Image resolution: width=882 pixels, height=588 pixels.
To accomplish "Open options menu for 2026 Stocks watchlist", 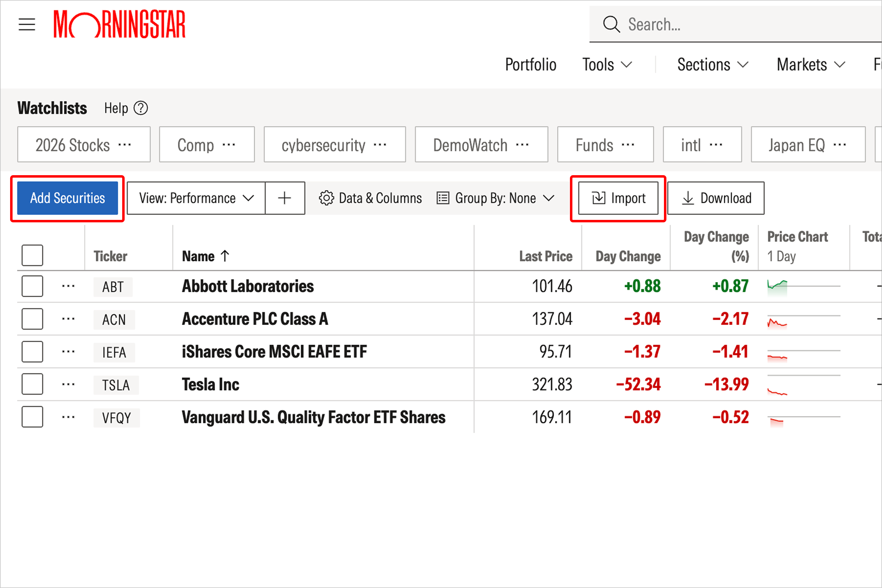I will pyautogui.click(x=125, y=145).
